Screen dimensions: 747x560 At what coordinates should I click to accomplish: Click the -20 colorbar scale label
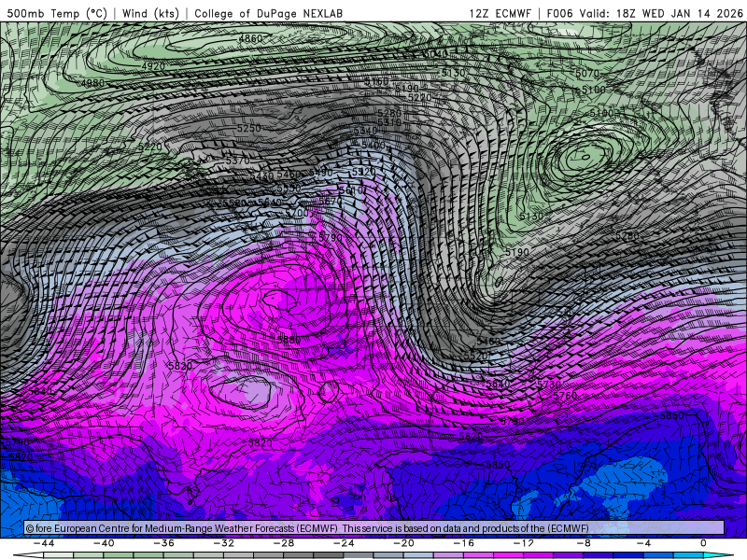pyautogui.click(x=403, y=543)
